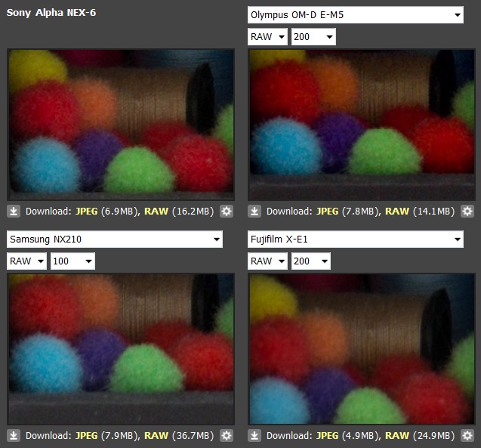Click download icon below Samsung NX210 image
Image resolution: width=481 pixels, height=448 pixels.
14,435
